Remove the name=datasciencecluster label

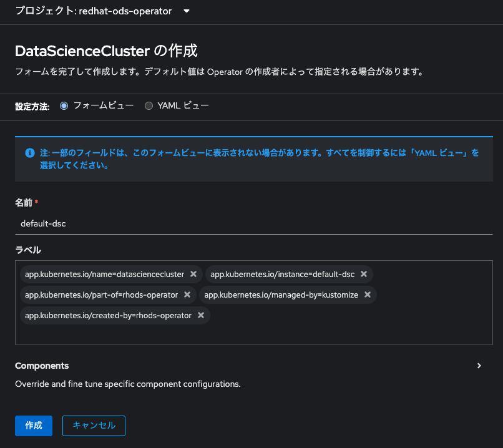tap(193, 274)
